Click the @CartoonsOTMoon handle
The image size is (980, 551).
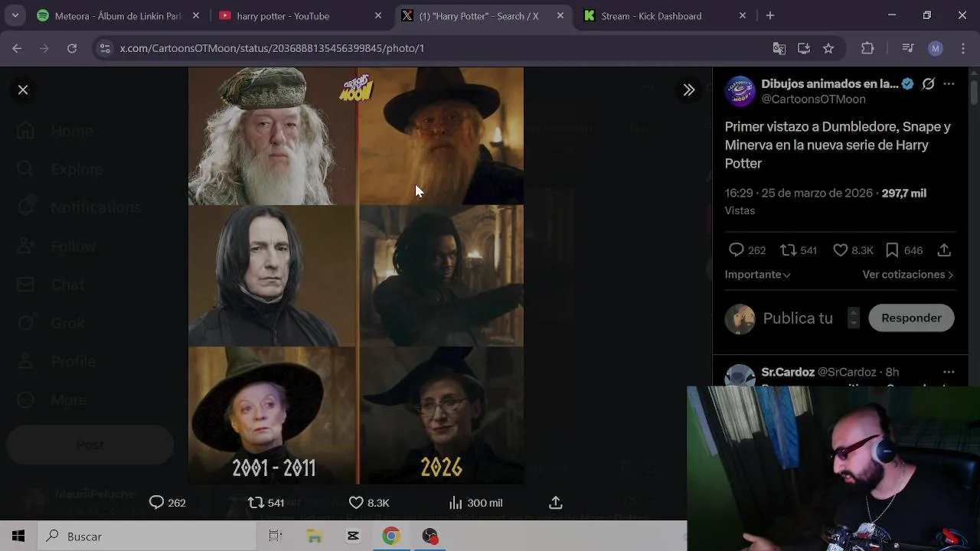[x=813, y=99]
